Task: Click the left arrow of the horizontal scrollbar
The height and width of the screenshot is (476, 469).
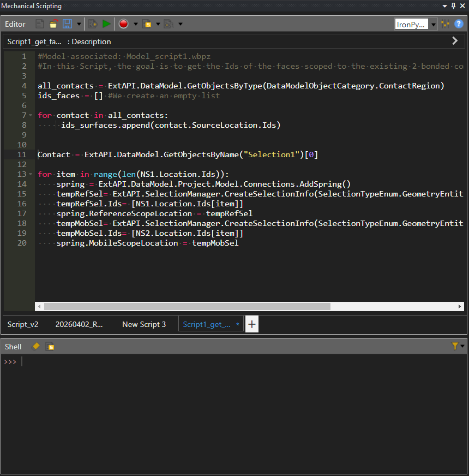Action: point(39,307)
